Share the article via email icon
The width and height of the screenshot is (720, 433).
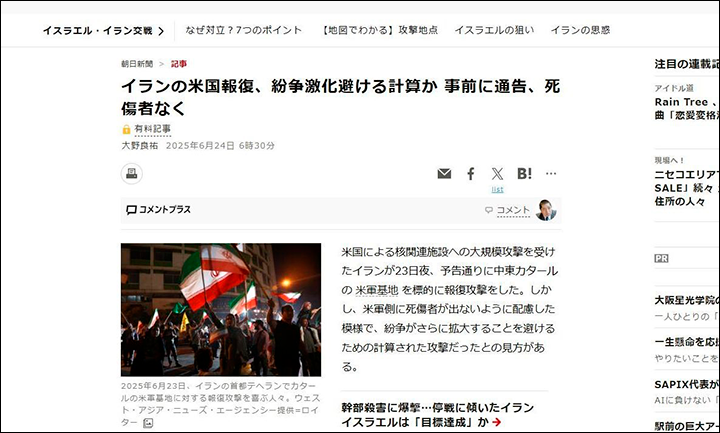pyautogui.click(x=444, y=174)
